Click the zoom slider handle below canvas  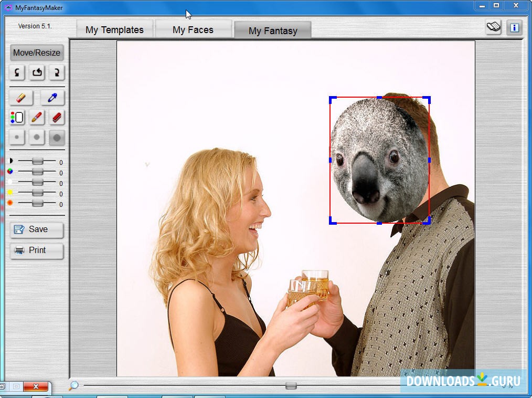pyautogui.click(x=291, y=386)
